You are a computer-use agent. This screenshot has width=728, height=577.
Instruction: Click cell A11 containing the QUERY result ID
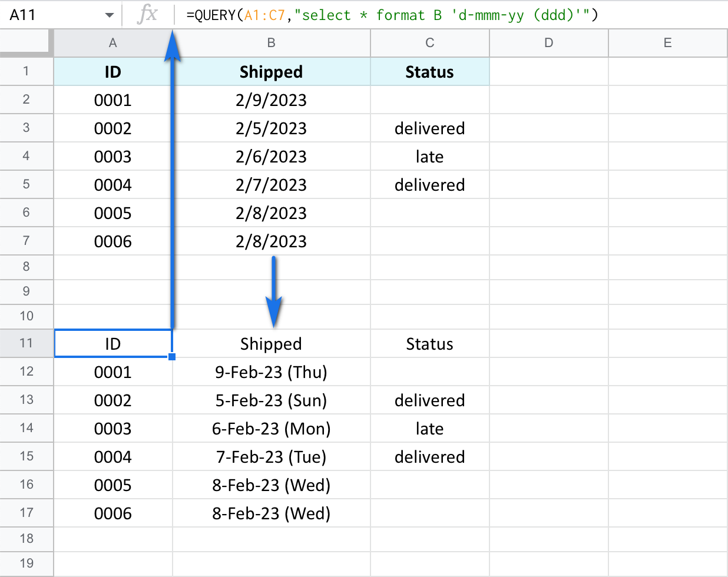pos(112,344)
